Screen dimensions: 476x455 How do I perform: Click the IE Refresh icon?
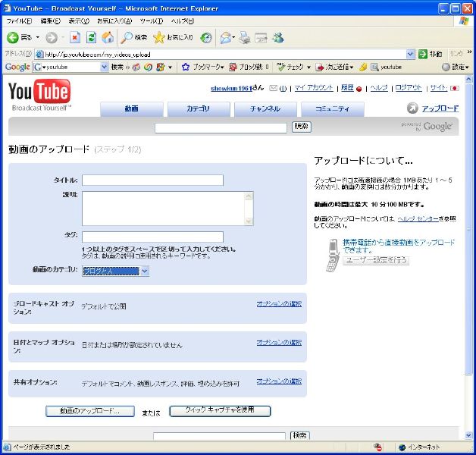pyautogui.click(x=91, y=37)
